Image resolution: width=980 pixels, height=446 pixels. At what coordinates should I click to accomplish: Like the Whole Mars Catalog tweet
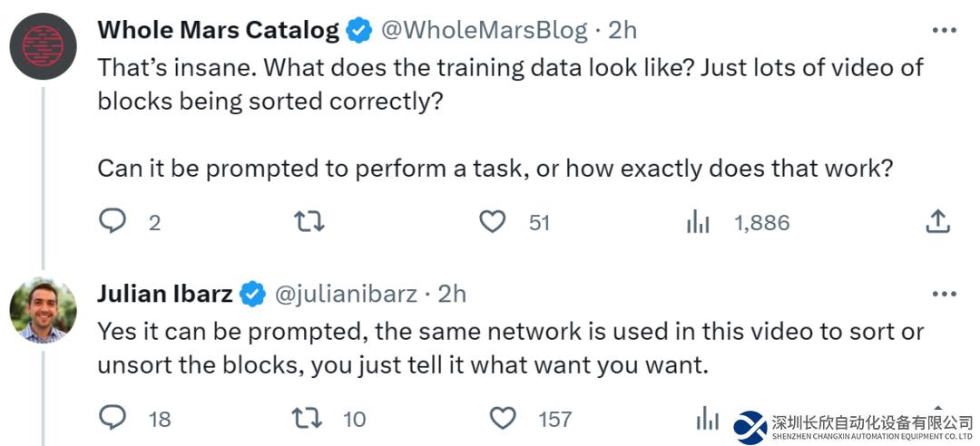493,222
